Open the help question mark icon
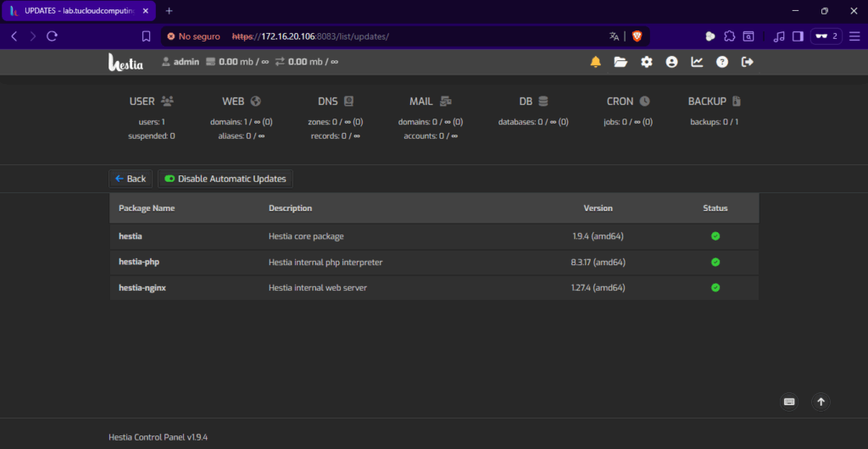This screenshot has height=449, width=868. coord(722,62)
